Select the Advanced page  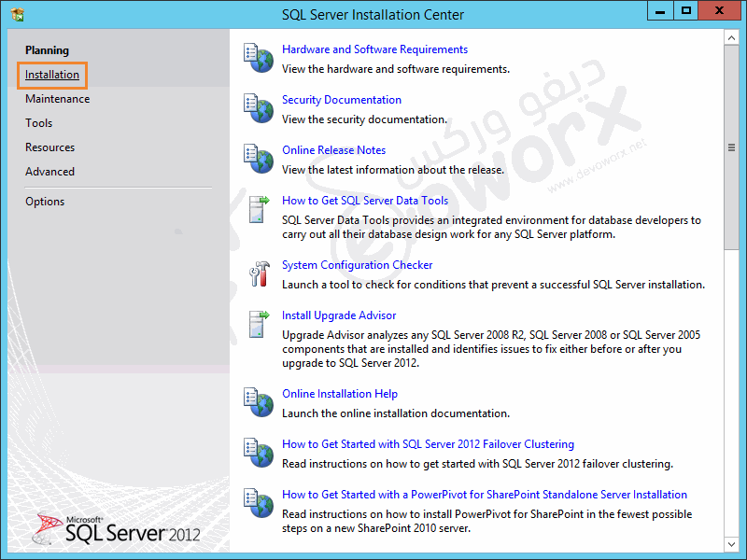49,172
